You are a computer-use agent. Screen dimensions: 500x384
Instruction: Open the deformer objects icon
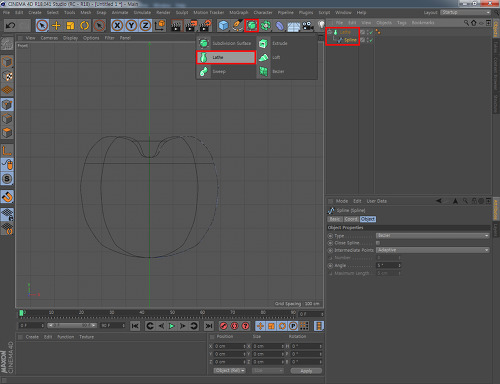click(280, 25)
